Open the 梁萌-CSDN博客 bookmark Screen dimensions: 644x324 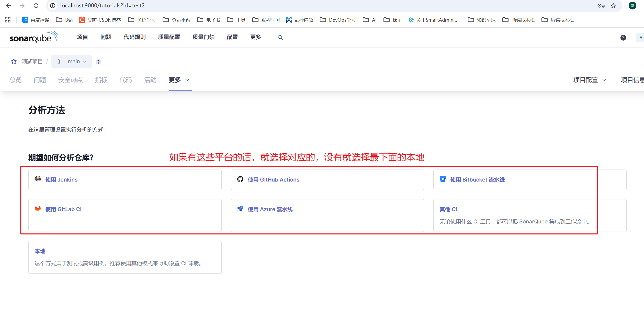[x=100, y=20]
